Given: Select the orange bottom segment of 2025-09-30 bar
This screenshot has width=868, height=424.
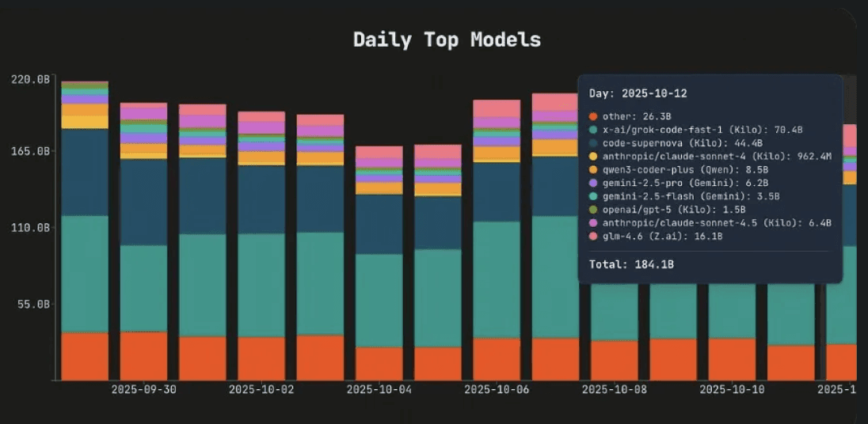Looking at the screenshot, I should tap(143, 356).
